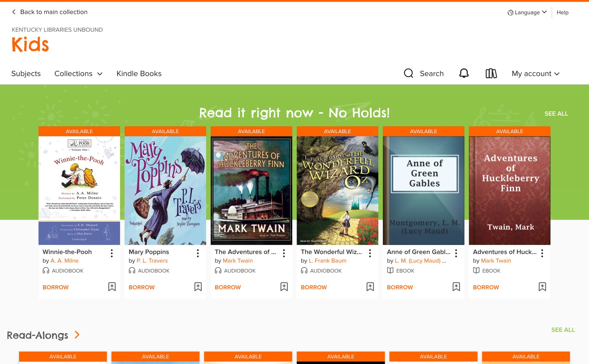Open options menu for Winnie-the-Pooh
The image size is (589, 364).
pyautogui.click(x=112, y=253)
